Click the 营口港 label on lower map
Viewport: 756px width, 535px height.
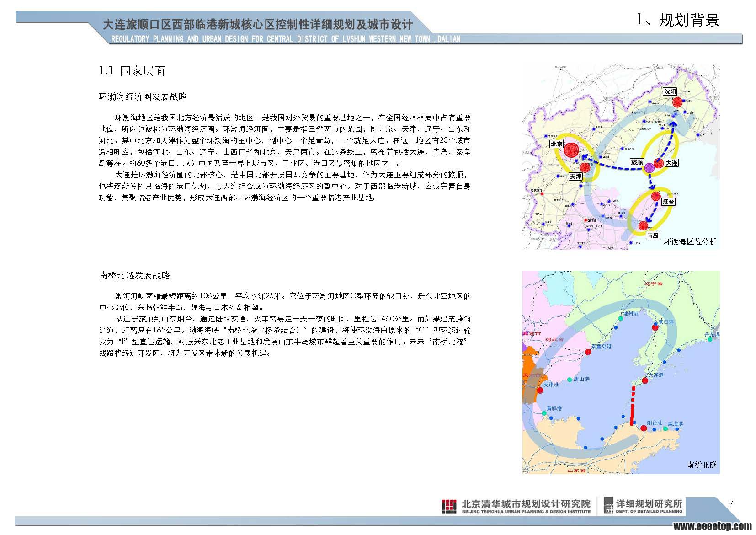666,322
